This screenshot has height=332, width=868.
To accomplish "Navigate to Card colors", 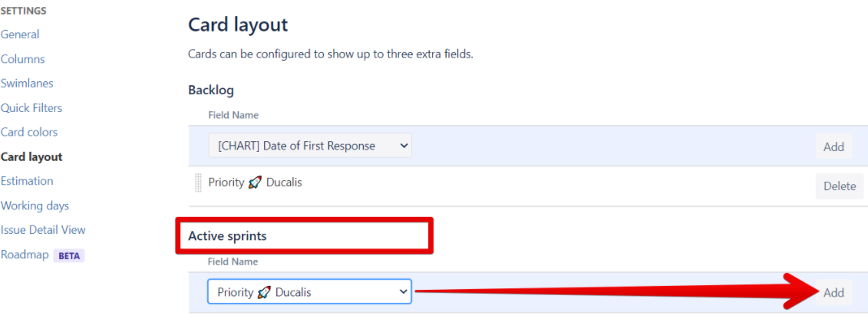I will (x=29, y=132).
